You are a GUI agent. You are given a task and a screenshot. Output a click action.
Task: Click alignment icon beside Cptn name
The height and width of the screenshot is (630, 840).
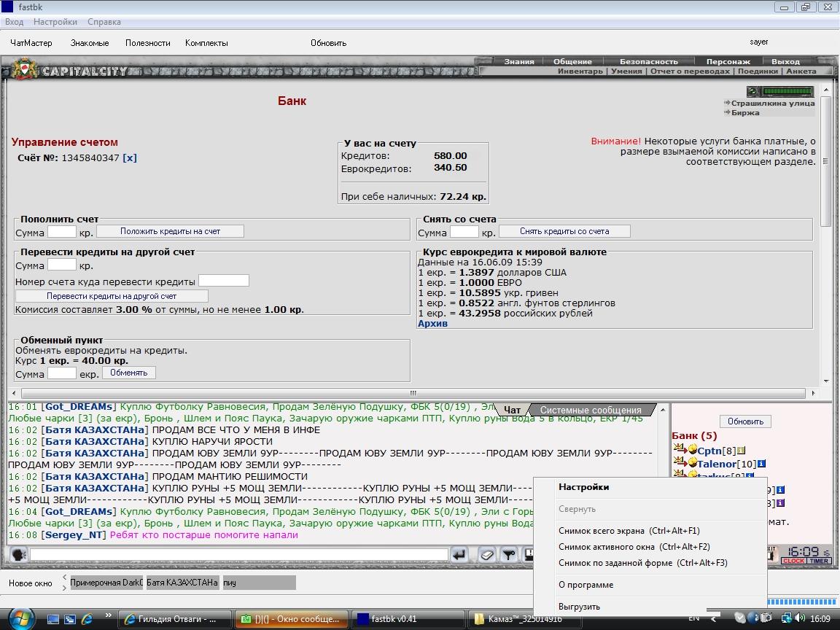(692, 450)
